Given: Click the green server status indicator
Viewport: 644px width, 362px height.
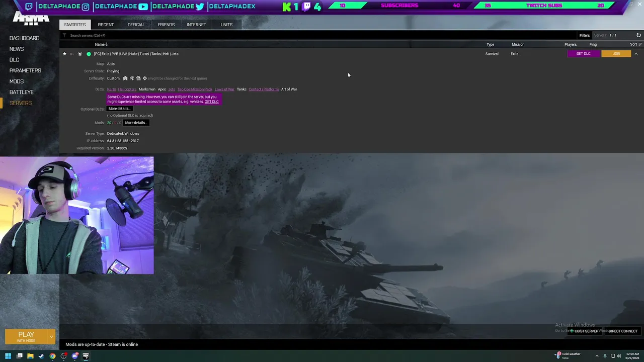Looking at the screenshot, I should pos(89,54).
